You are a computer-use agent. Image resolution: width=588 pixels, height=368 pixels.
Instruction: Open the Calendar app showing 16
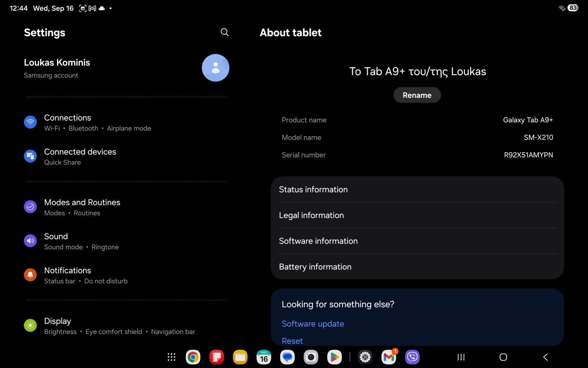[264, 357]
